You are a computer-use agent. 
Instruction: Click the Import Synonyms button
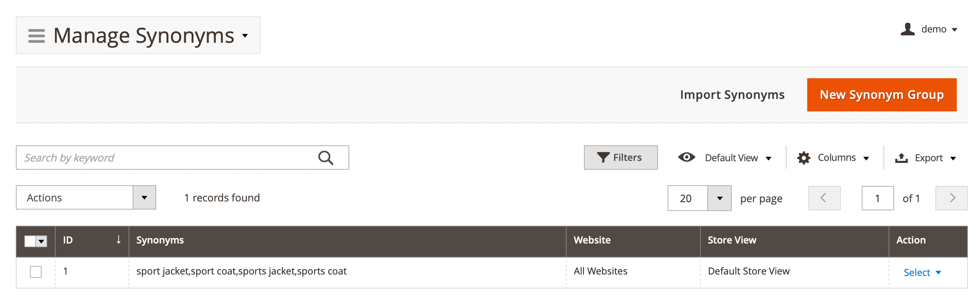[732, 95]
